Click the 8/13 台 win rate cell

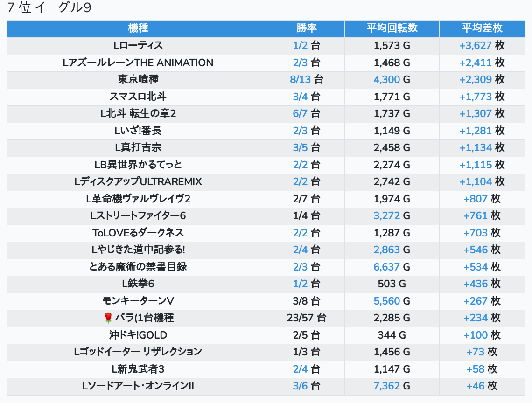coord(307,79)
